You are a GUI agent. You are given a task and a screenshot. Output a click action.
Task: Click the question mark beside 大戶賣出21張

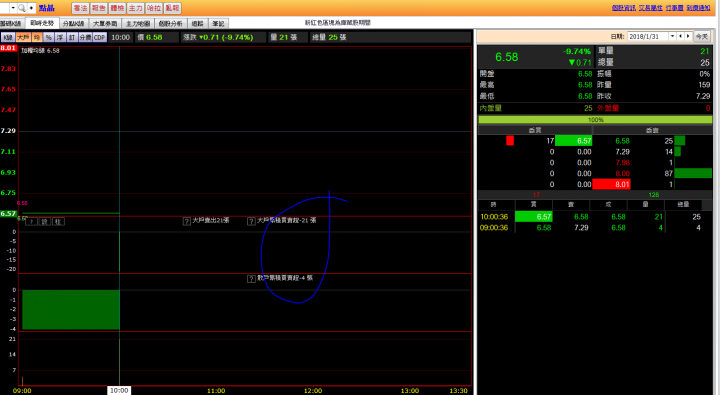click(186, 221)
